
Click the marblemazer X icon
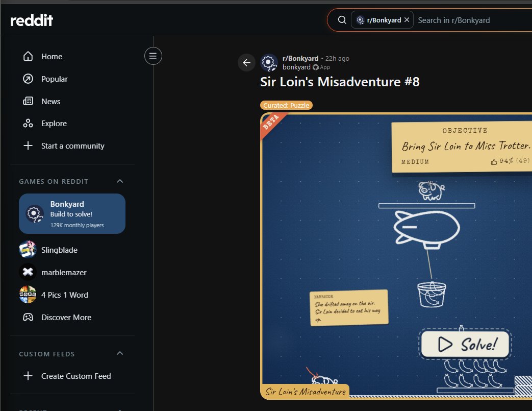point(28,272)
